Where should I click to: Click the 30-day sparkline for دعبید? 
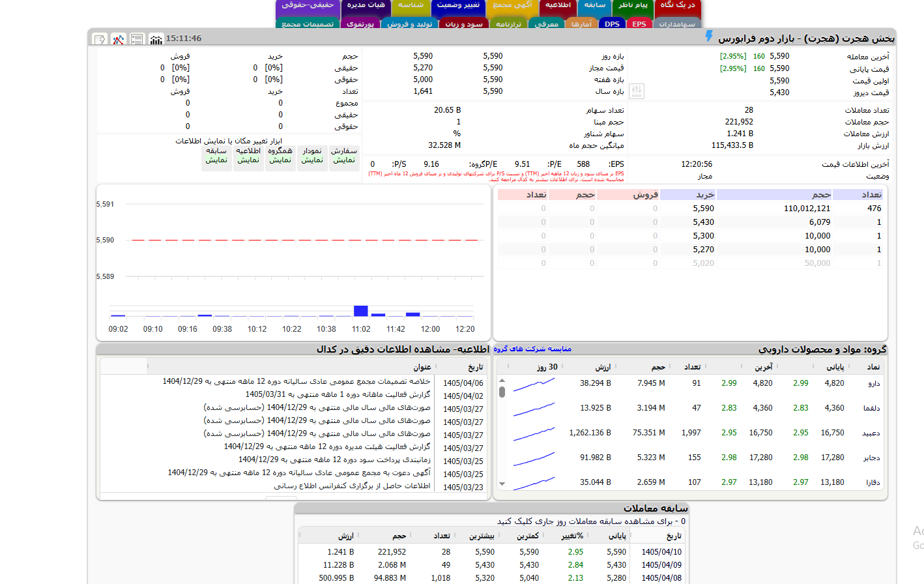point(534,433)
